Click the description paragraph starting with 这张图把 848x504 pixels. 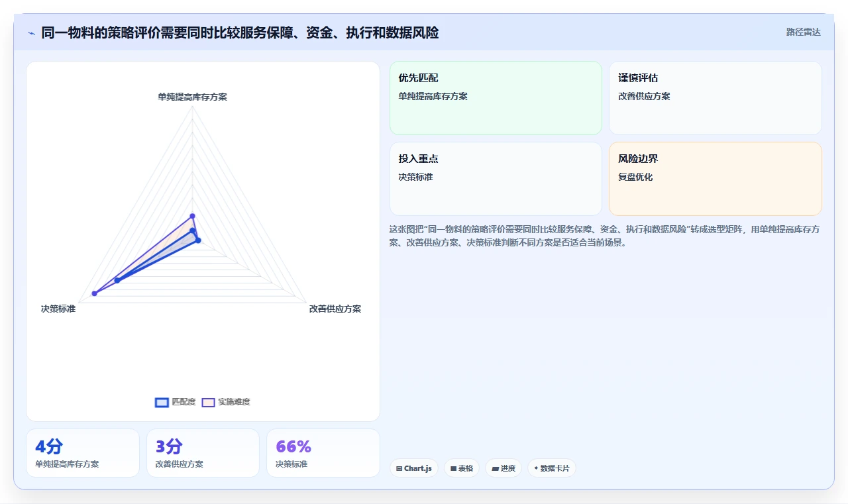point(605,236)
